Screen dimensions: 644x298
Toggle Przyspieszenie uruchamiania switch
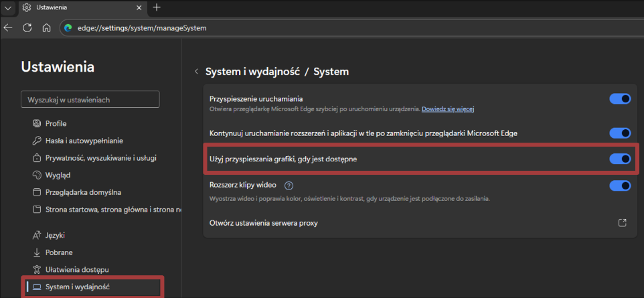click(620, 98)
